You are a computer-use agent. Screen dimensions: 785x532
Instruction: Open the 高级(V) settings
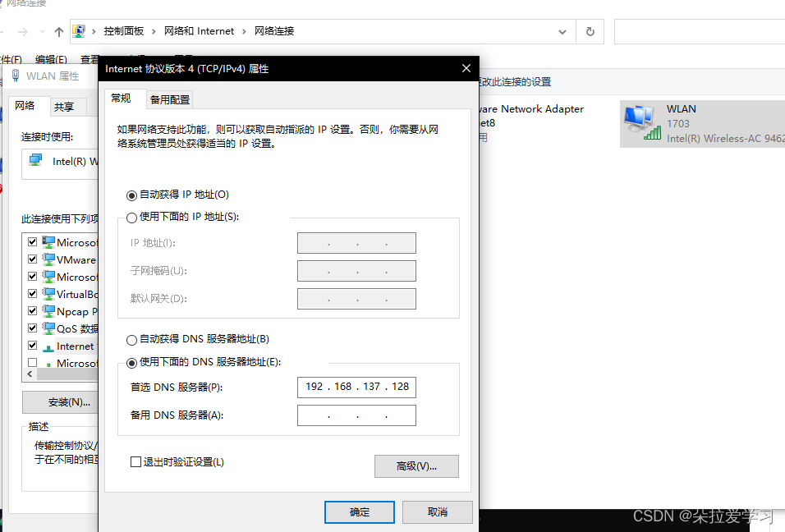pos(416,465)
